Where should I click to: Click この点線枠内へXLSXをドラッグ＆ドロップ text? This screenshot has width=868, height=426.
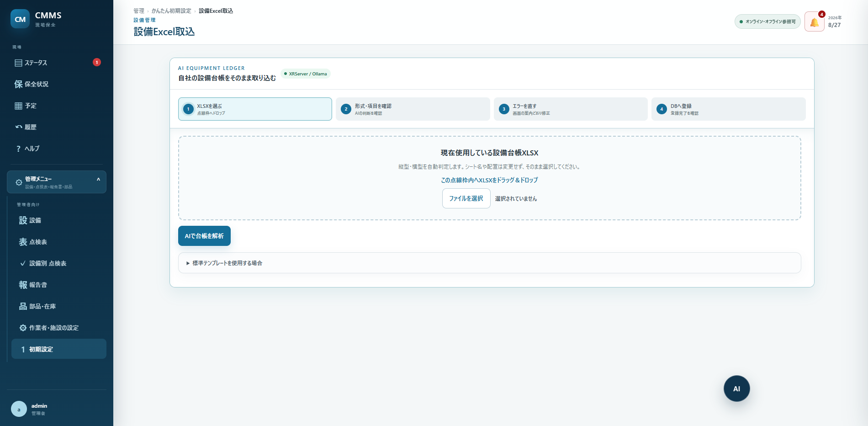point(489,180)
